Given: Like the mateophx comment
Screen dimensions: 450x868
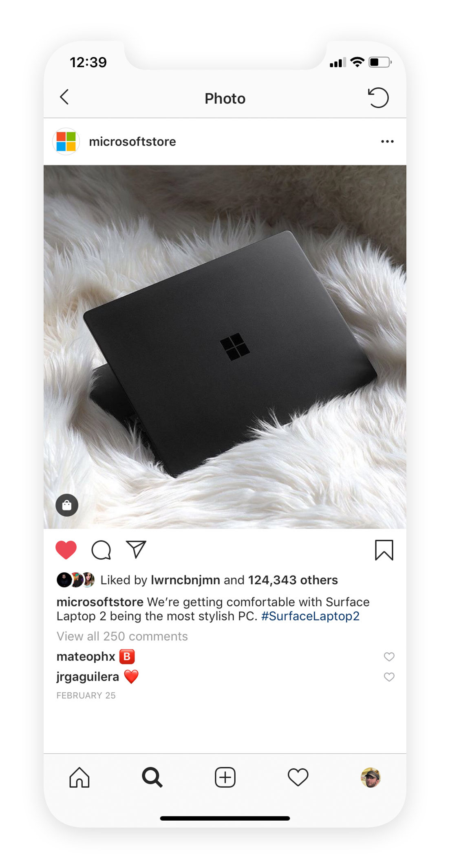Looking at the screenshot, I should pos(389,657).
